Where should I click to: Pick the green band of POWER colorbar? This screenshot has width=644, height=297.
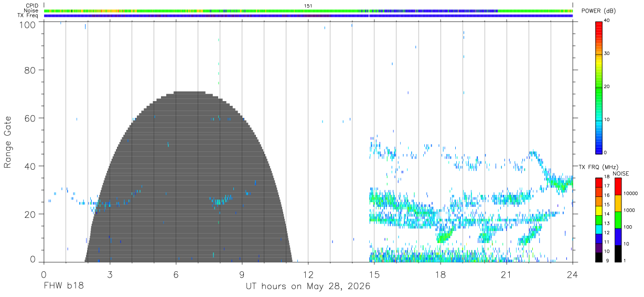pos(598,89)
